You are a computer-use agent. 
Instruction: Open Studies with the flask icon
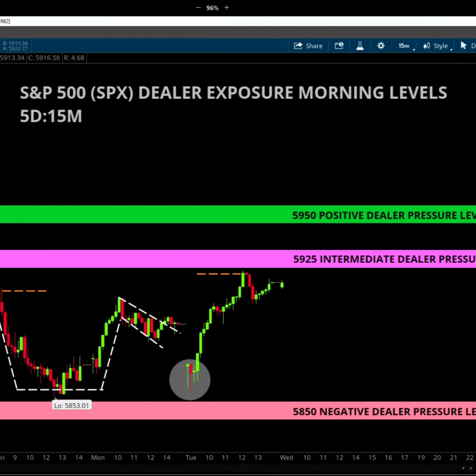click(360, 46)
